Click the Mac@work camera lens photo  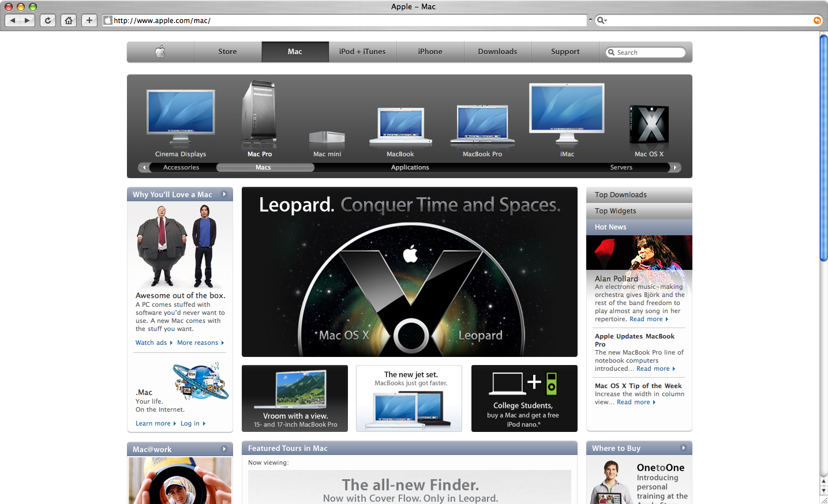(x=180, y=481)
